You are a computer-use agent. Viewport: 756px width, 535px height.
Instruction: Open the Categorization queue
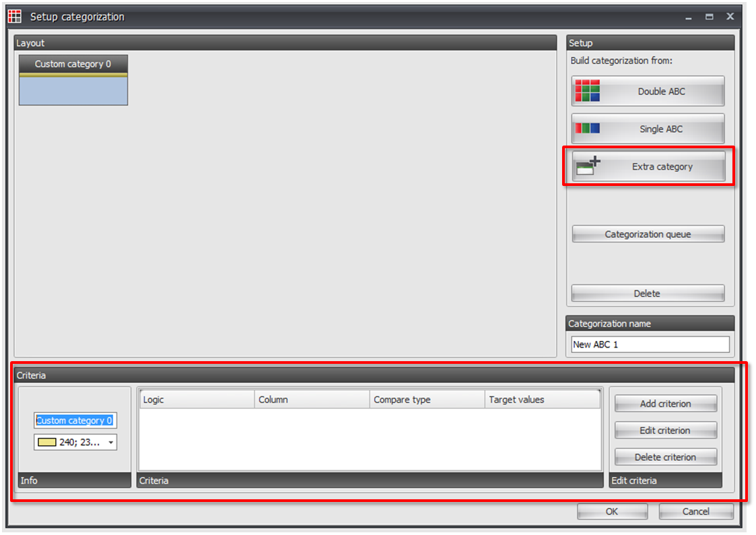pos(648,234)
